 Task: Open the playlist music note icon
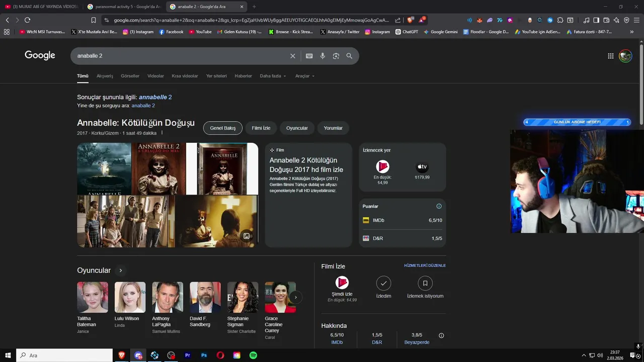coord(586,20)
